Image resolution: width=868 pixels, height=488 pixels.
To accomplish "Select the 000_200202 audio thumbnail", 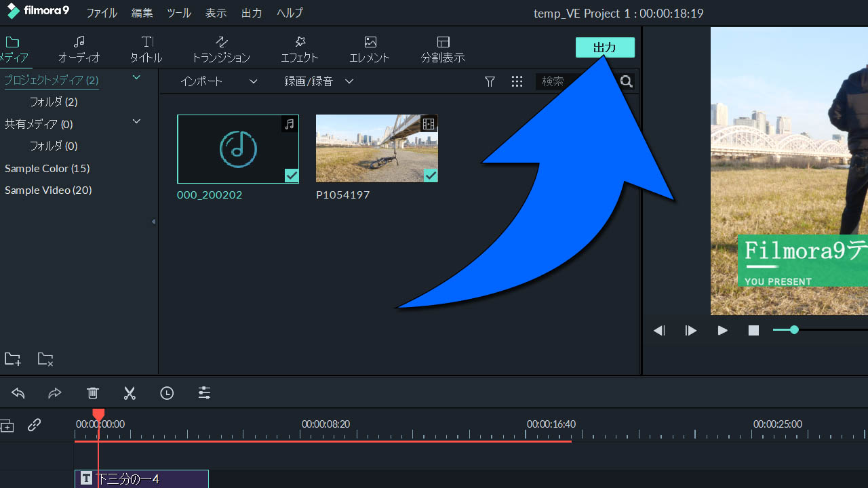I will pos(238,149).
